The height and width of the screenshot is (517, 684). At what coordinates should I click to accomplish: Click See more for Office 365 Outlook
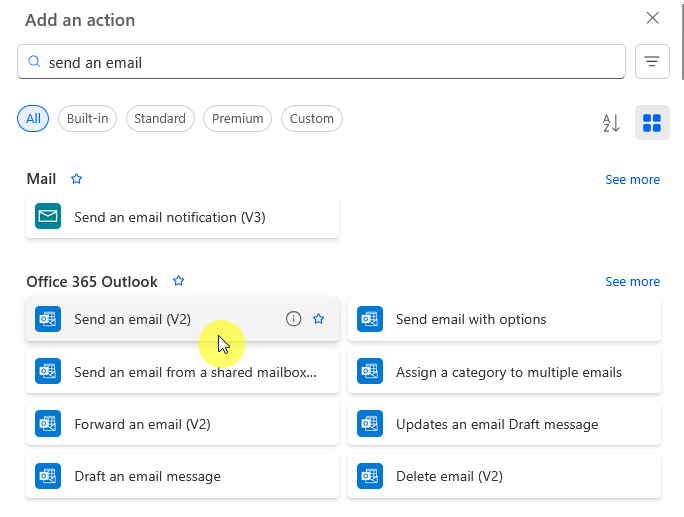tap(633, 281)
